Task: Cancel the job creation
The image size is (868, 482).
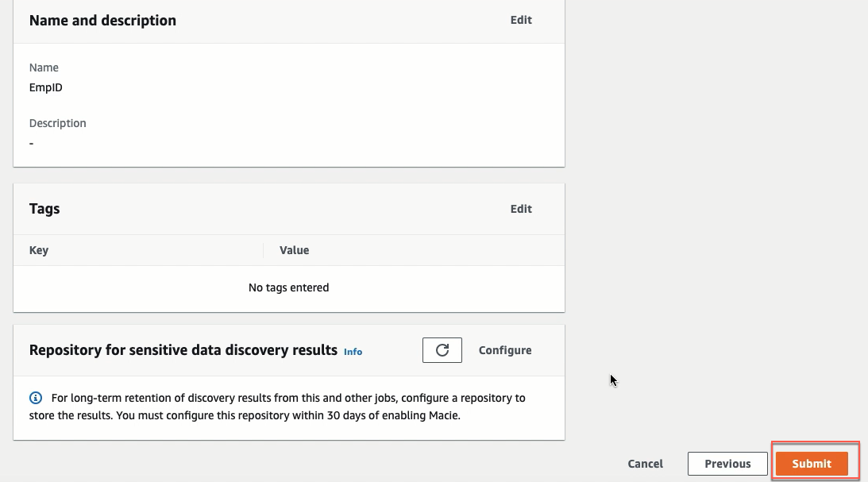Action: pos(645,464)
